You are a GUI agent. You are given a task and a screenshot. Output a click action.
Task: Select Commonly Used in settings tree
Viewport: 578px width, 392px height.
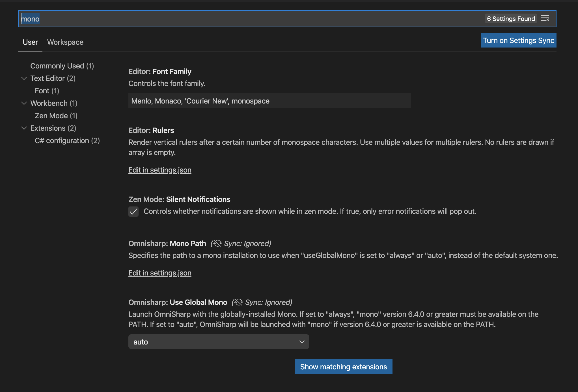point(62,66)
